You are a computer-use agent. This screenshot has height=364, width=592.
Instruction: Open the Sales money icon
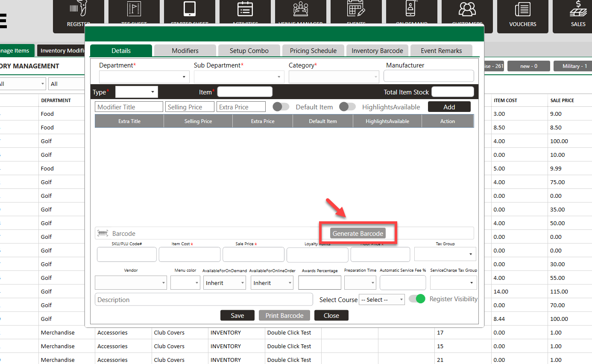(x=578, y=9)
